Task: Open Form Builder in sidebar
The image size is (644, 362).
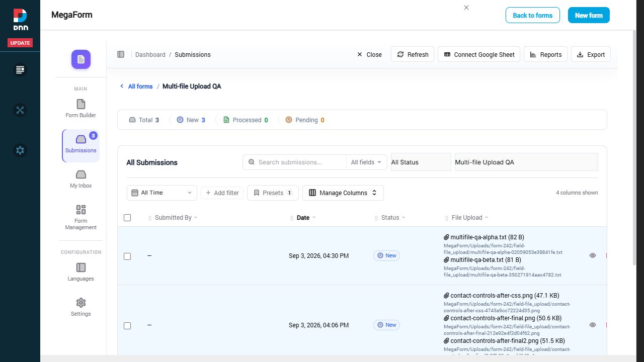Action: (81, 109)
